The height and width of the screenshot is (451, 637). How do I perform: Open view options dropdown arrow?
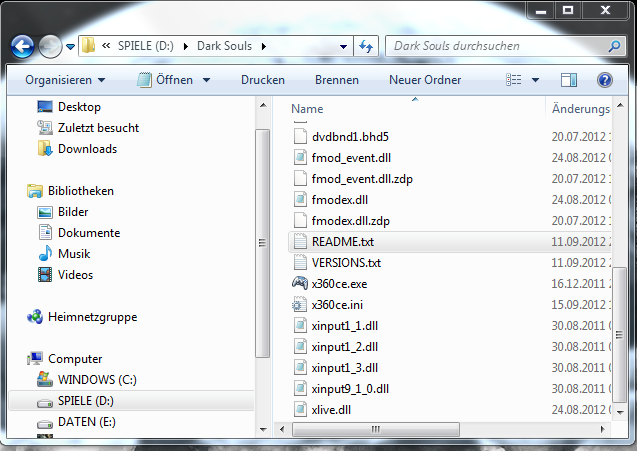click(535, 80)
